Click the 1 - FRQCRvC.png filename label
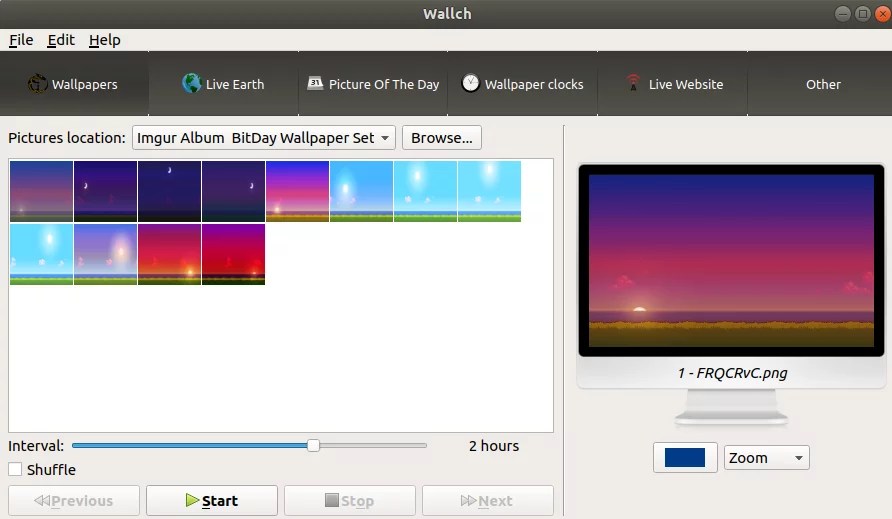Image resolution: width=892 pixels, height=519 pixels. pyautogui.click(x=732, y=373)
